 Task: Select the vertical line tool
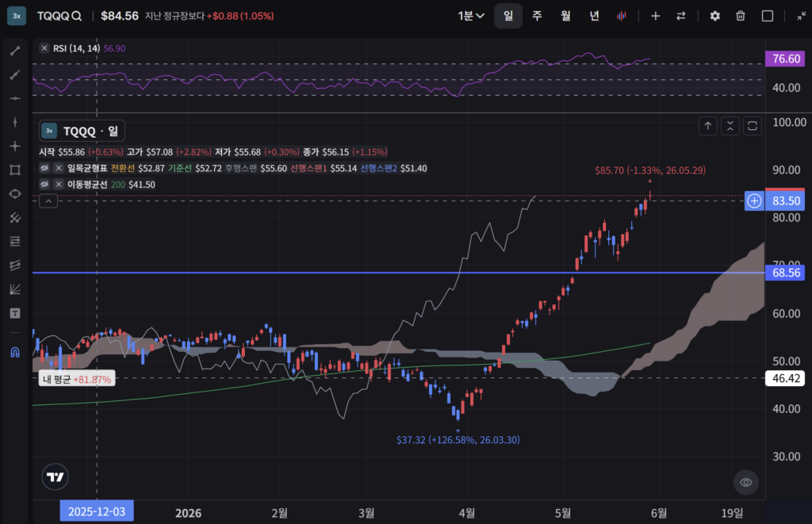click(15, 122)
